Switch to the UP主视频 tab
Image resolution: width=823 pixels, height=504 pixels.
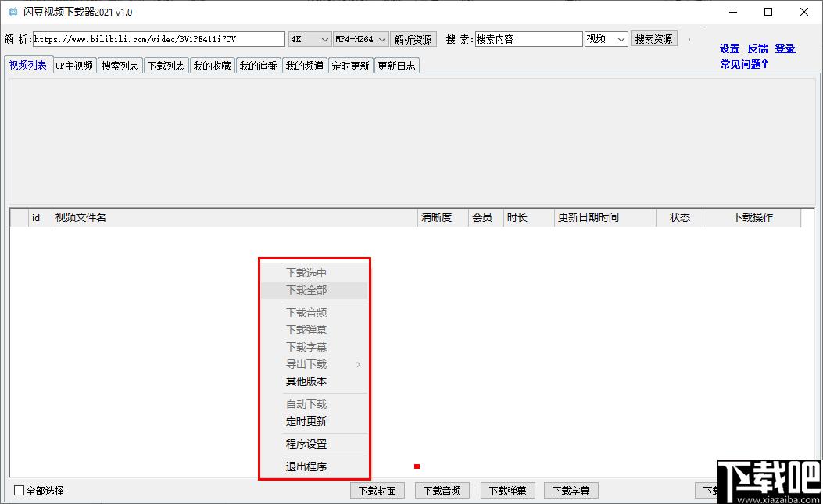(74, 66)
